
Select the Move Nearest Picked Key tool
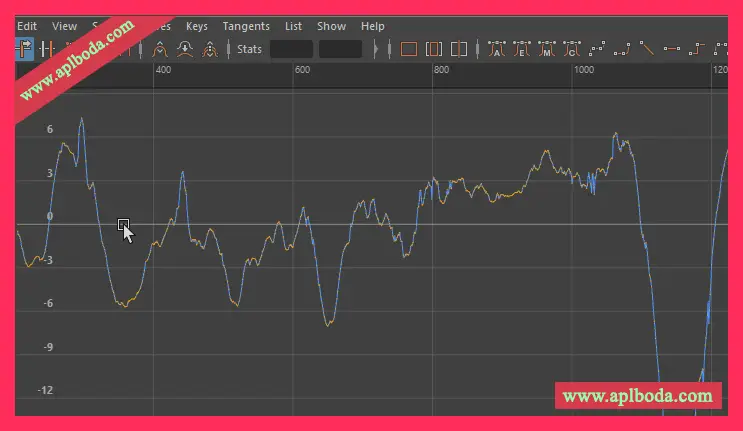pos(24,48)
